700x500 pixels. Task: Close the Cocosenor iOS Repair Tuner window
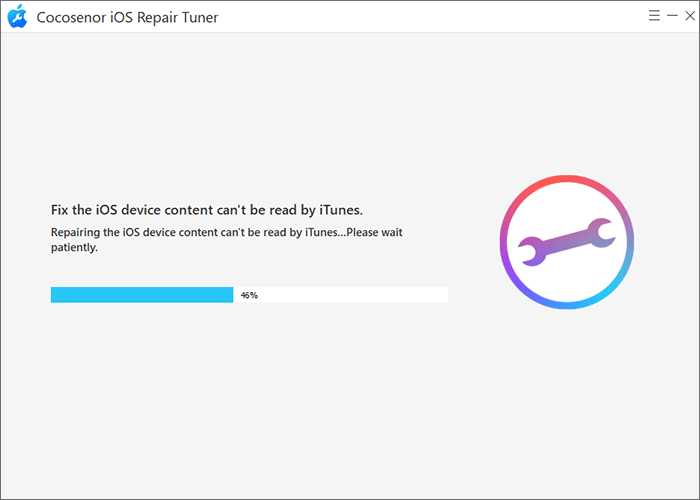690,16
